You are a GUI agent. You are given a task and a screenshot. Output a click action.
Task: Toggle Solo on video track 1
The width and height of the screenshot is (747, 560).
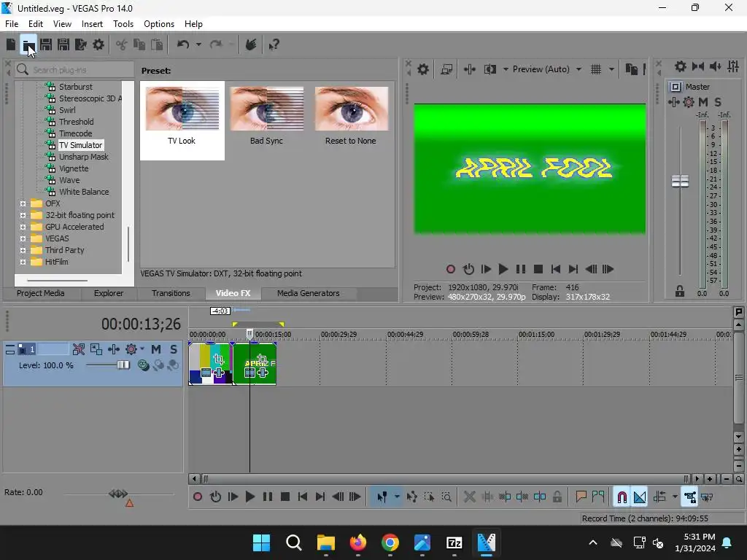[x=174, y=349]
